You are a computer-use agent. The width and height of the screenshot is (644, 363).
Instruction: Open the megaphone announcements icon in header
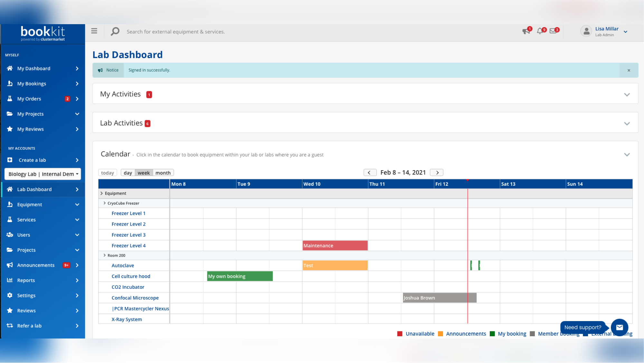[526, 31]
